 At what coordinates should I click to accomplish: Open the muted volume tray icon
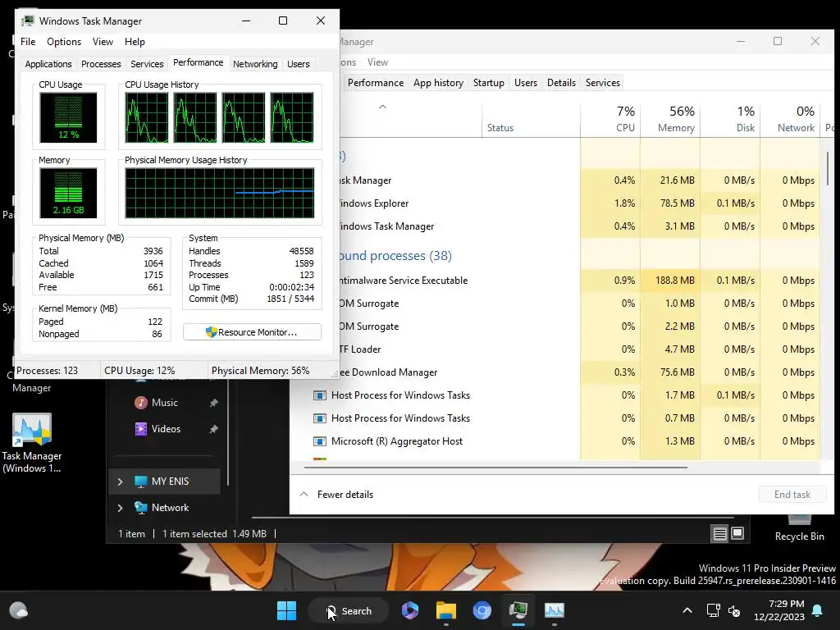point(734,610)
